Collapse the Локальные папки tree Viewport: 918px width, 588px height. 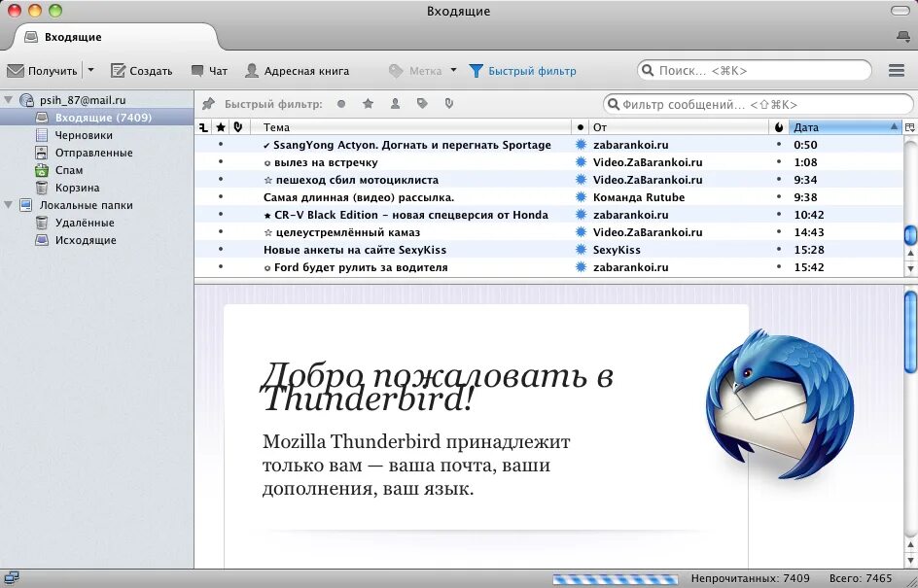click(x=8, y=205)
